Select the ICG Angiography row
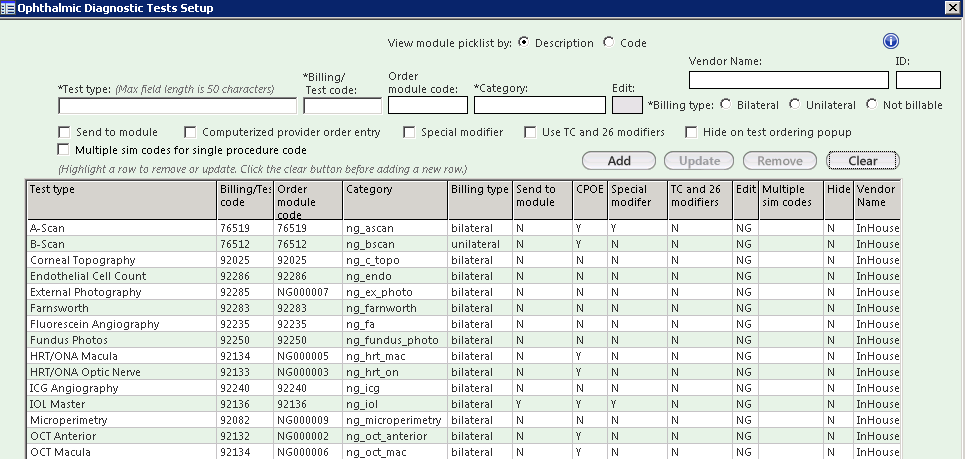 [x=463, y=388]
